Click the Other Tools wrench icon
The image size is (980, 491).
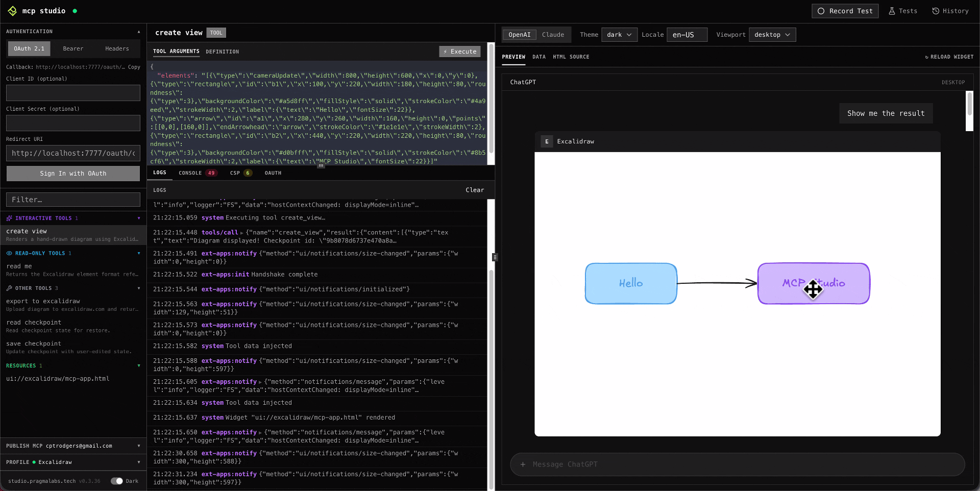point(9,288)
